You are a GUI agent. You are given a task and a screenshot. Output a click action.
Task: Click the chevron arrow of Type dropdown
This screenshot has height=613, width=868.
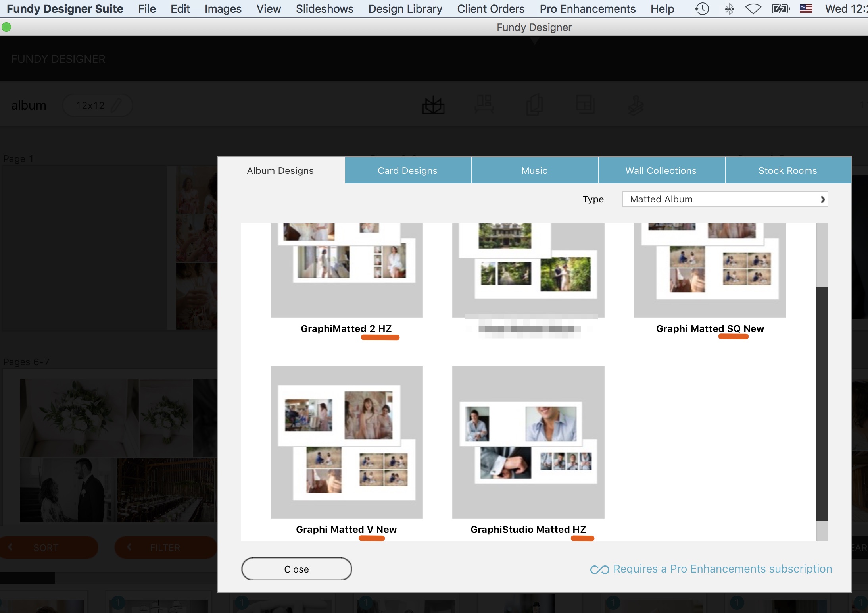point(822,199)
